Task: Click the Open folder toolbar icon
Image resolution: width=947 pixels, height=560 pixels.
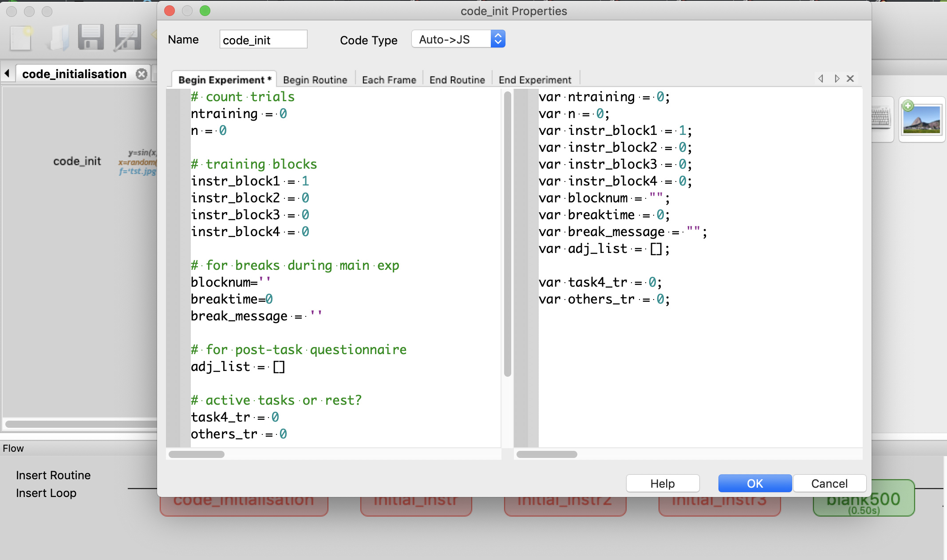Action: coord(58,37)
